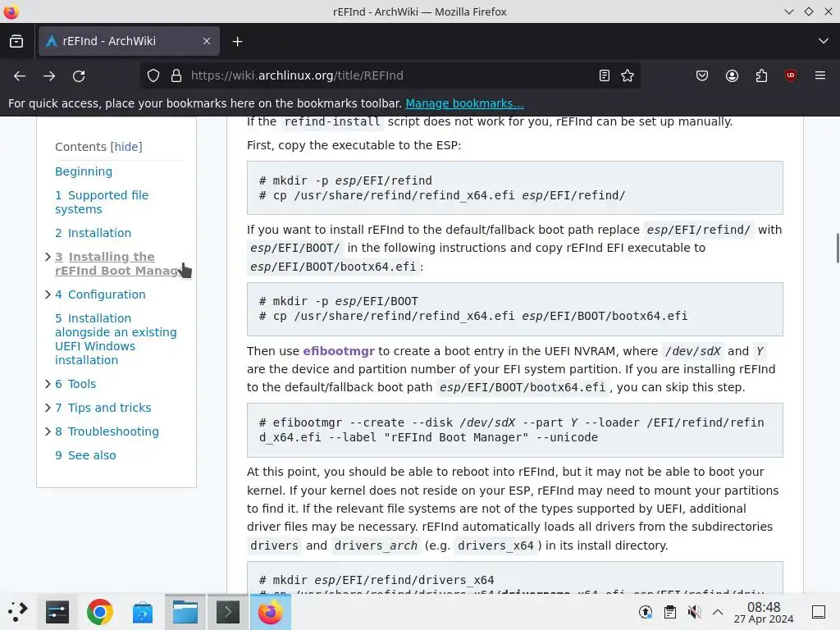The width and height of the screenshot is (840, 630).
Task: Expand section 3 in the Contents
Action: pos(47,257)
